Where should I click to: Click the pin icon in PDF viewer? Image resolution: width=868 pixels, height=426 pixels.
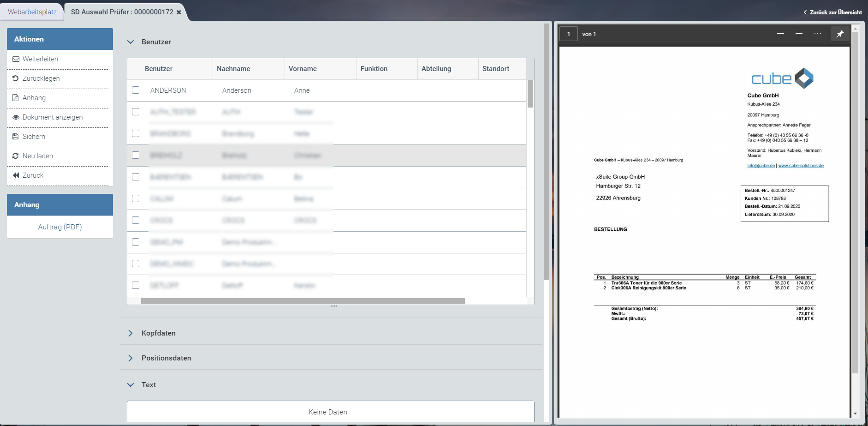[840, 34]
